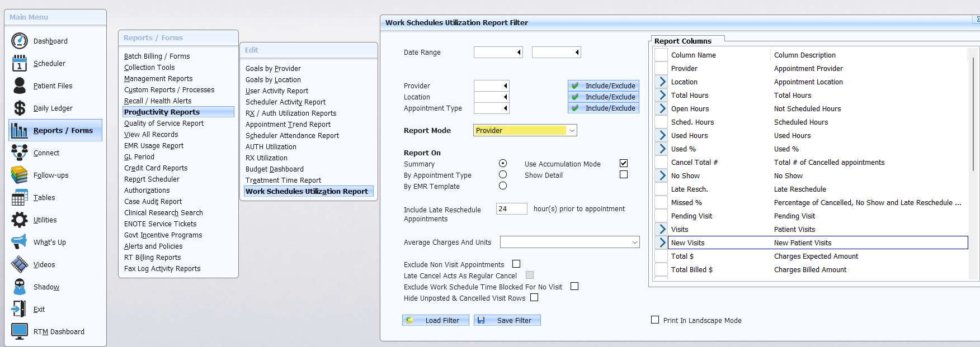980x347 pixels.
Task: Select the By EMR Template radio button
Action: [x=503, y=186]
